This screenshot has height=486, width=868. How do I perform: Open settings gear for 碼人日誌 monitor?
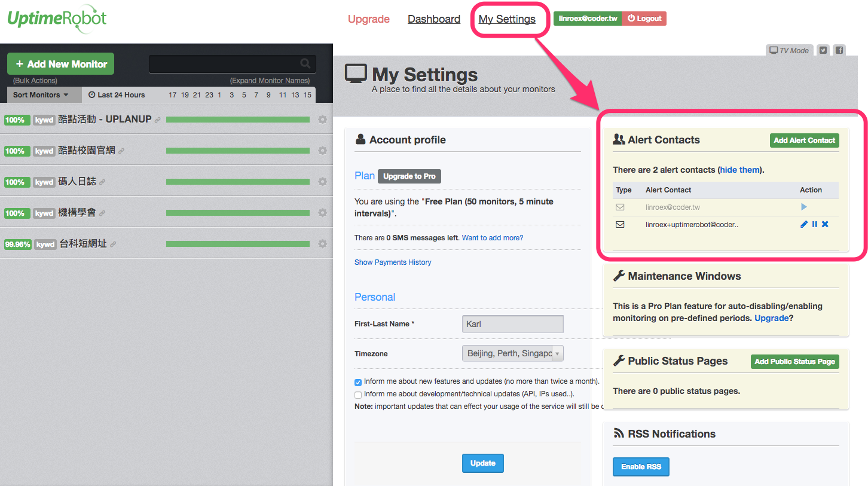pos(323,182)
